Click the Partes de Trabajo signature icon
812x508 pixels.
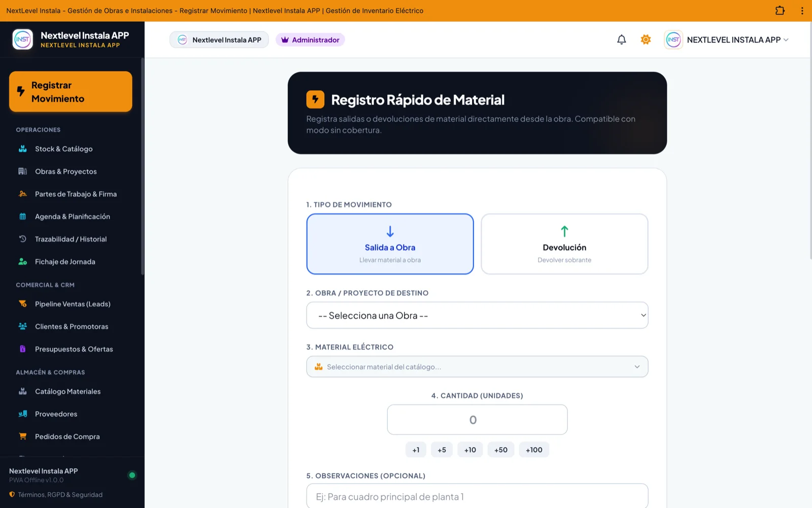click(23, 194)
